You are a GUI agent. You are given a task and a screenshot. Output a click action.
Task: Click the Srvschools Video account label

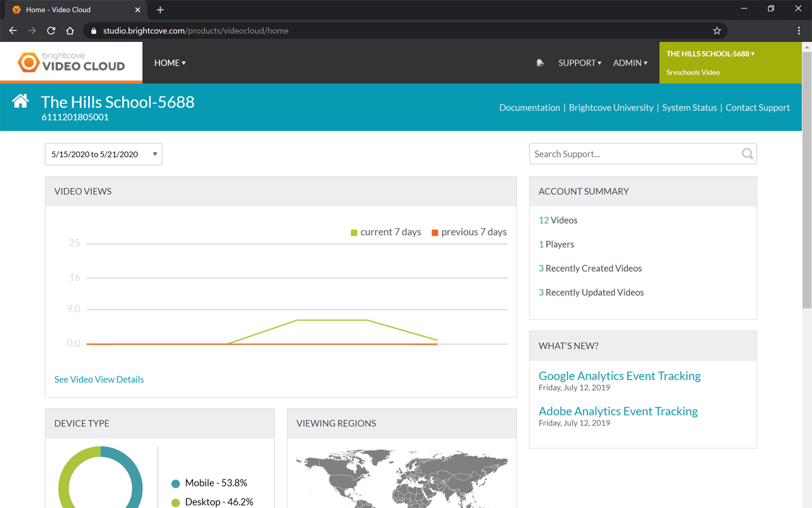click(x=693, y=72)
